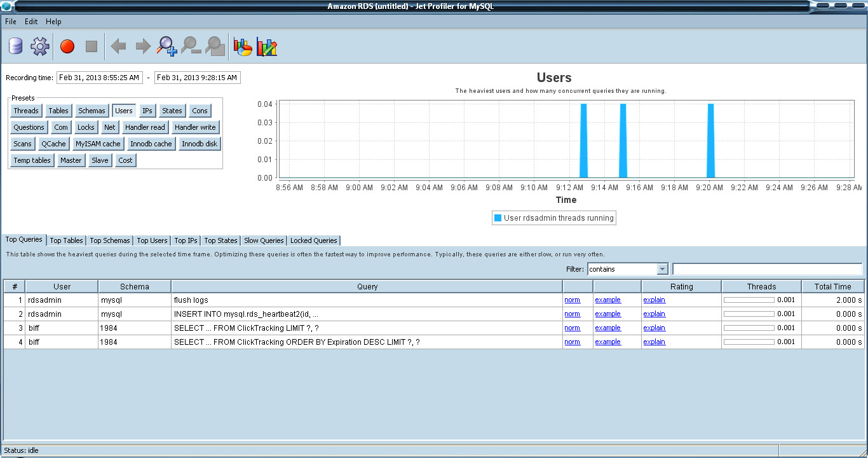Click the recording start time field
This screenshot has width=868, height=458.
(x=100, y=78)
